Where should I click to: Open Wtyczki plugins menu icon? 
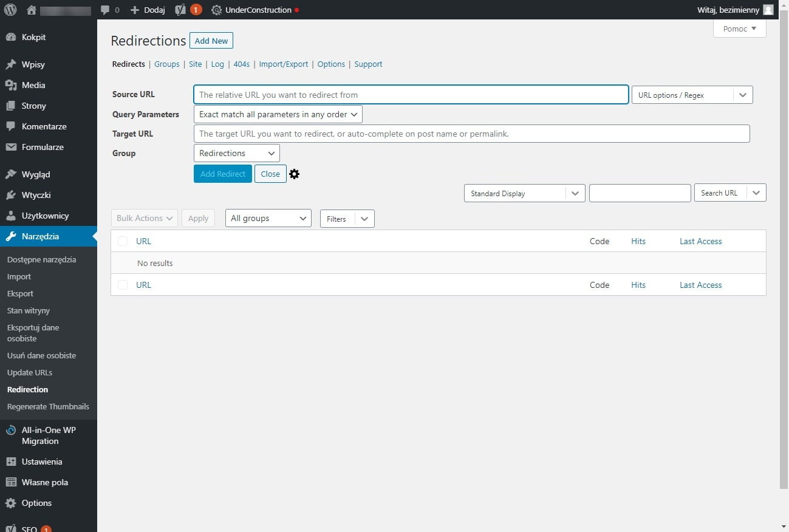pos(11,195)
